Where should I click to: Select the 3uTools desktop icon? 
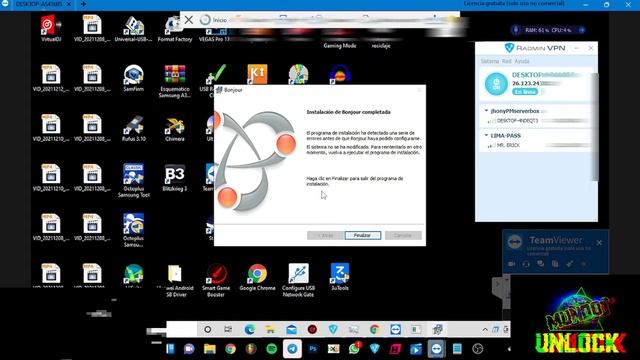pos(340,277)
